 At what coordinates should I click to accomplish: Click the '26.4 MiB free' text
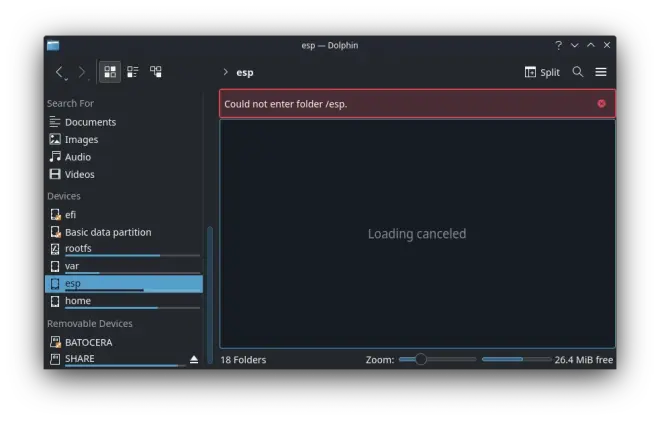point(583,360)
